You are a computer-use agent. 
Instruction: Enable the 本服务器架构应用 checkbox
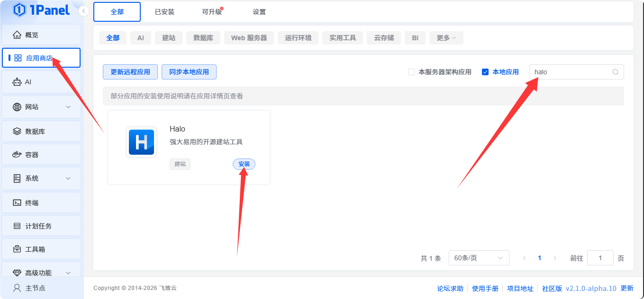[x=411, y=72]
